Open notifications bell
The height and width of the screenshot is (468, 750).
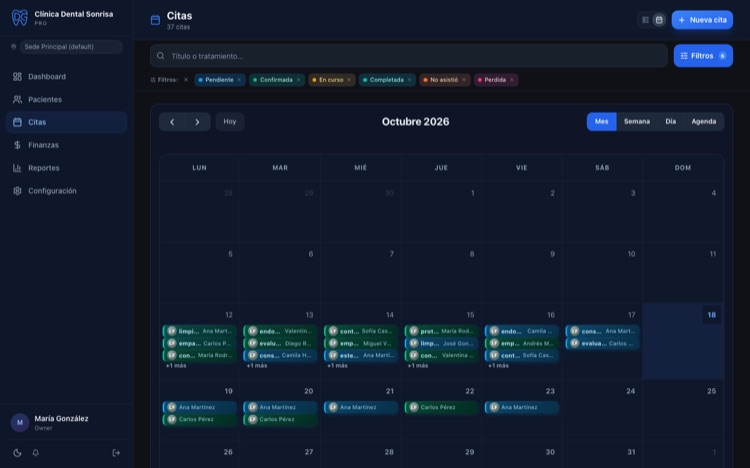pyautogui.click(x=35, y=453)
